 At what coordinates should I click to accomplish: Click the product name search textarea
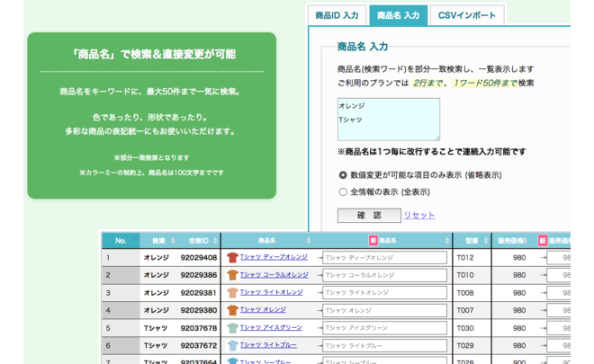click(389, 120)
